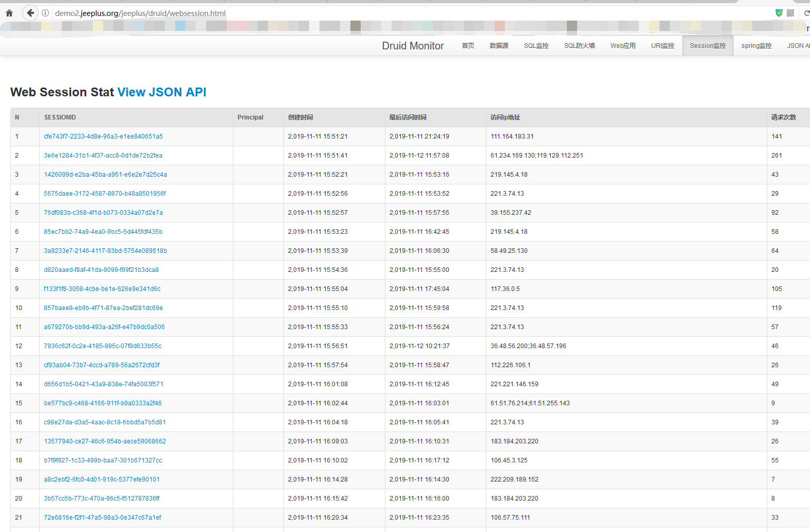Open the URI监控 tab
The width and height of the screenshot is (810, 532).
coord(663,46)
